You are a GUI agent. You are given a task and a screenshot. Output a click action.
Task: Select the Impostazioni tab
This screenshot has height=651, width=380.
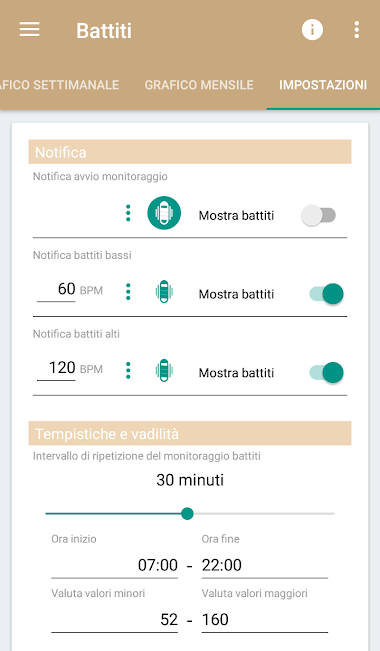323,85
